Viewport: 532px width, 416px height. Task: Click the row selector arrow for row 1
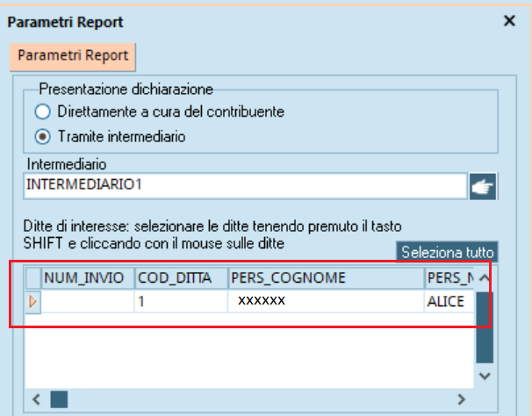pos(33,301)
